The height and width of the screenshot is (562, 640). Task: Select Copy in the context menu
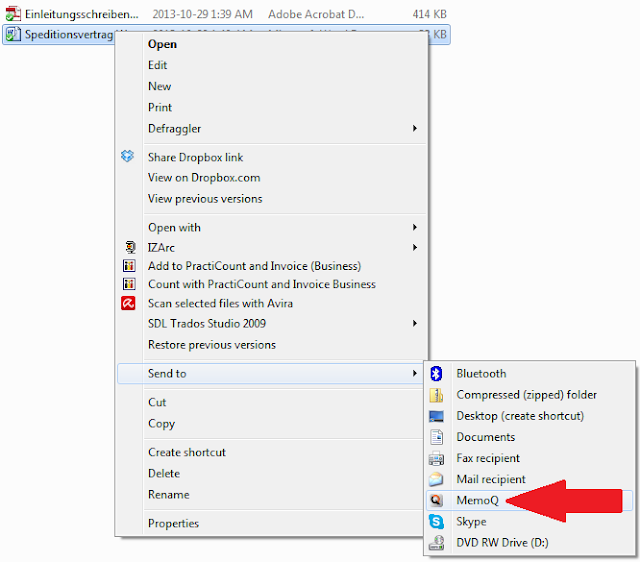point(162,424)
